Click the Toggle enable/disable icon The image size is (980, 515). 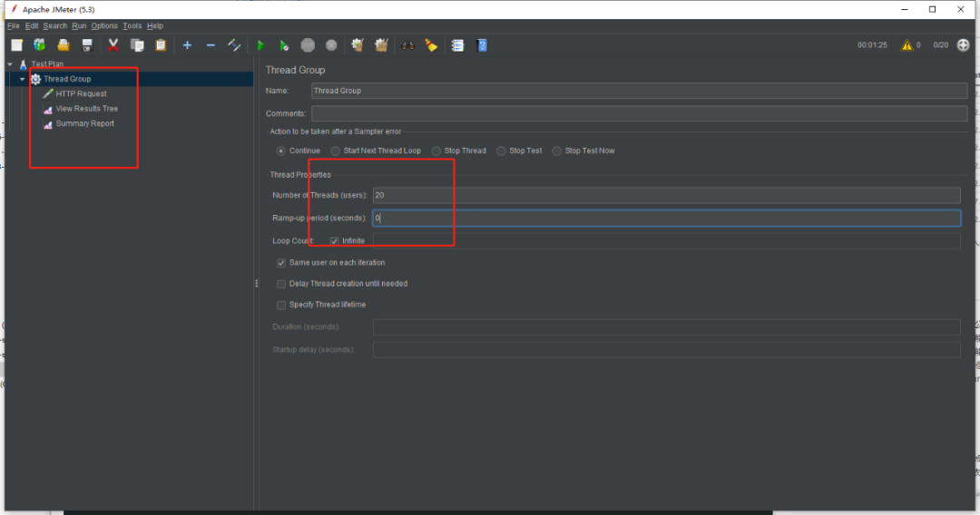[x=234, y=45]
